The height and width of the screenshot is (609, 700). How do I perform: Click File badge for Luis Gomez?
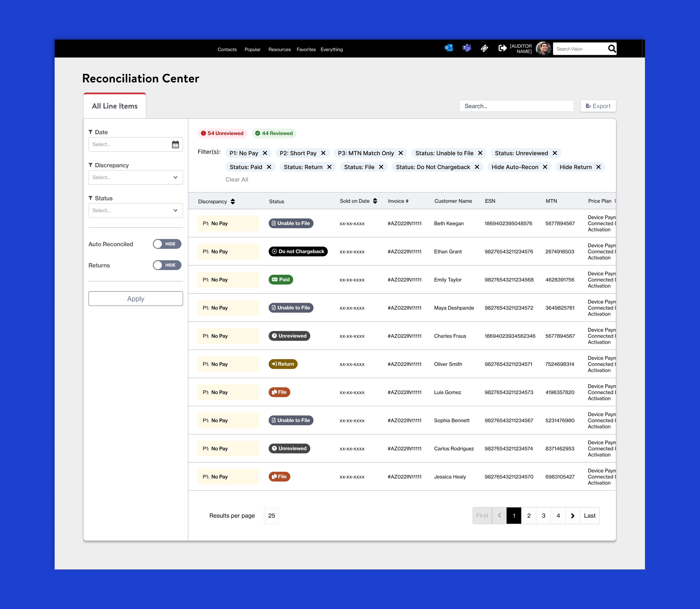279,392
